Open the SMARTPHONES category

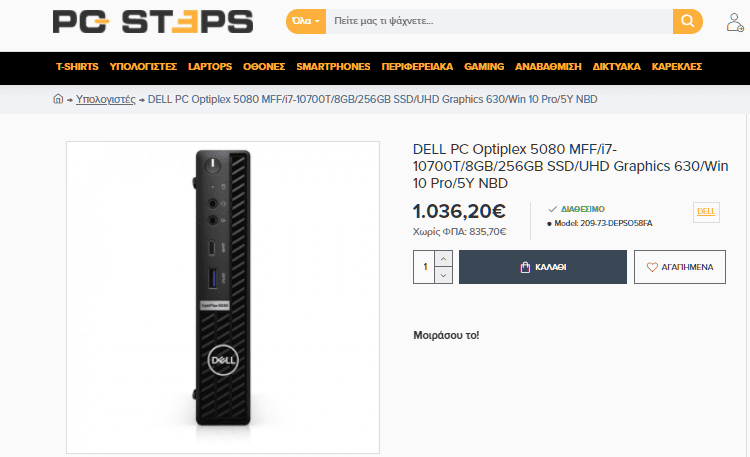coord(333,67)
